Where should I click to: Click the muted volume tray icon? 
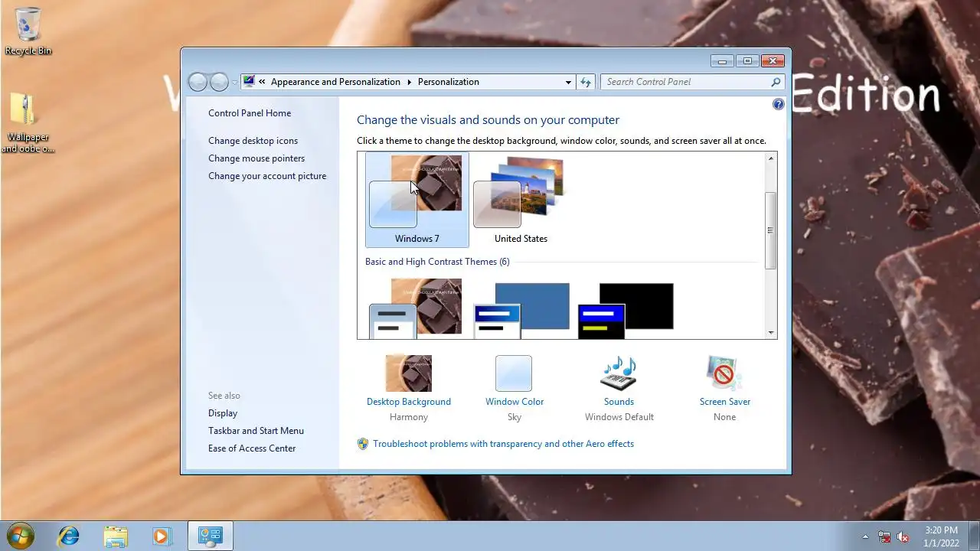(x=903, y=536)
